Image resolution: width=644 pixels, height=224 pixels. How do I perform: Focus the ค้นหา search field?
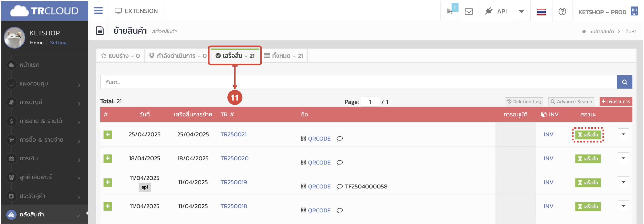tap(359, 82)
